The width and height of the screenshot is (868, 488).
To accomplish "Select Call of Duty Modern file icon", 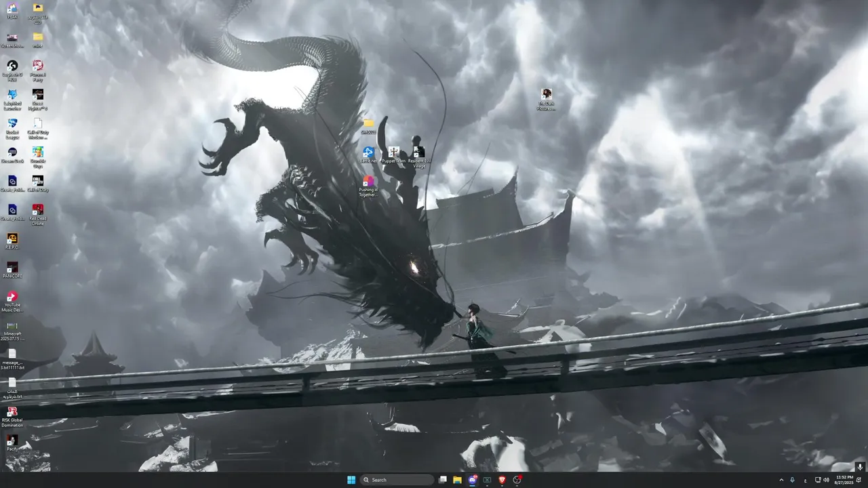I will [x=38, y=127].
